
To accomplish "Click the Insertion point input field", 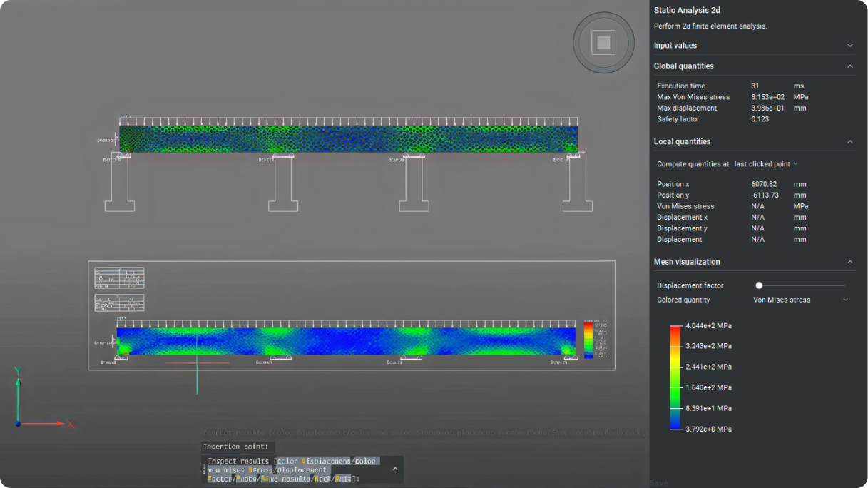I will [237, 447].
